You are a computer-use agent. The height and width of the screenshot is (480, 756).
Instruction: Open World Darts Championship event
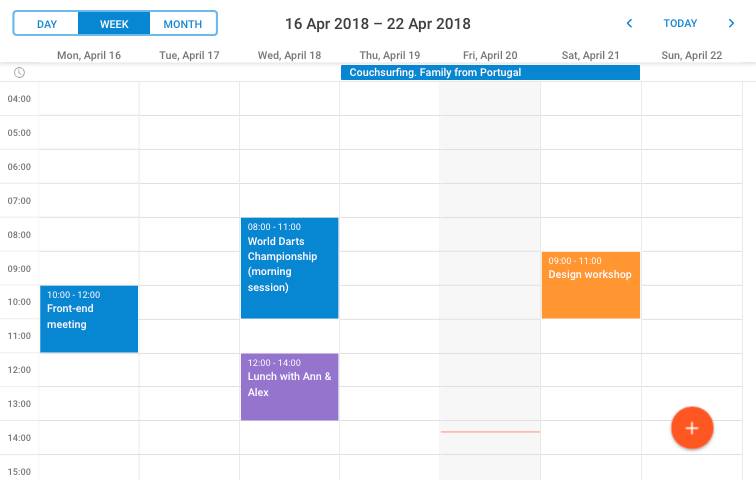click(289, 268)
